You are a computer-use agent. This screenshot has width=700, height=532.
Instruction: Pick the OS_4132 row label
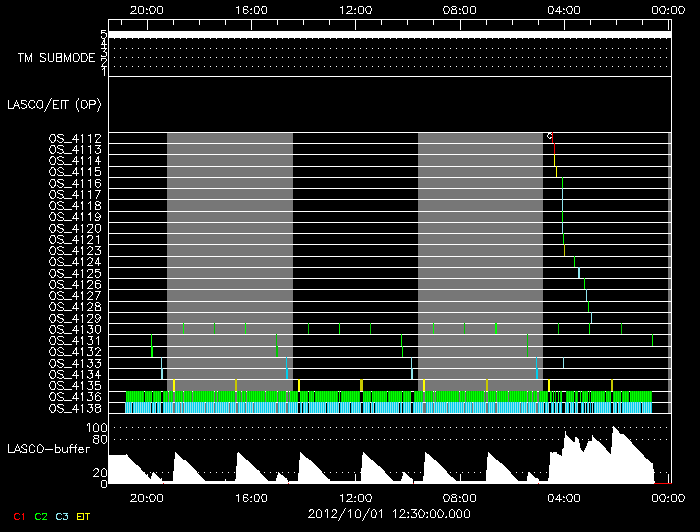(x=75, y=352)
